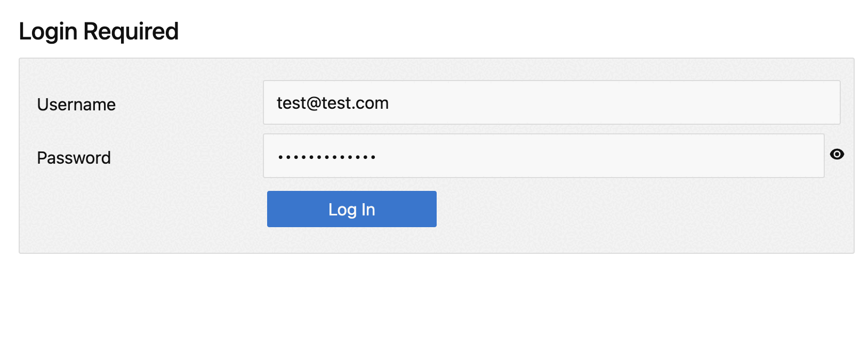Show the password using the eye icon
Viewport: 868px width, 337px height.
coord(837,155)
